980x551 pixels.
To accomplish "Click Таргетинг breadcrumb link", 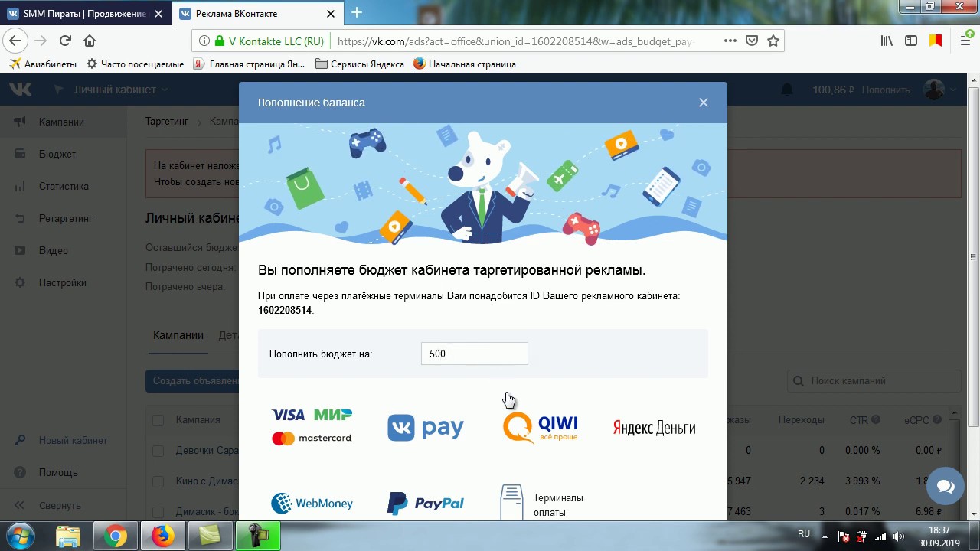I will point(167,121).
